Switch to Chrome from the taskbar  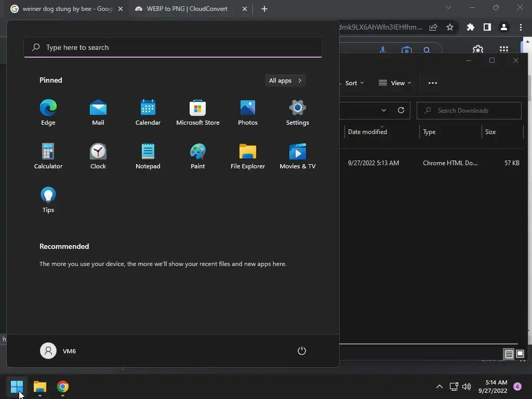pyautogui.click(x=63, y=387)
